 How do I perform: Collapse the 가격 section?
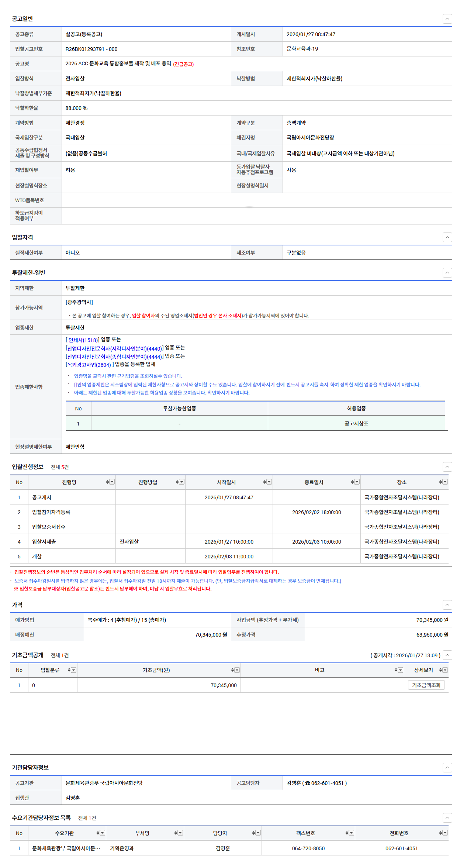click(x=447, y=605)
